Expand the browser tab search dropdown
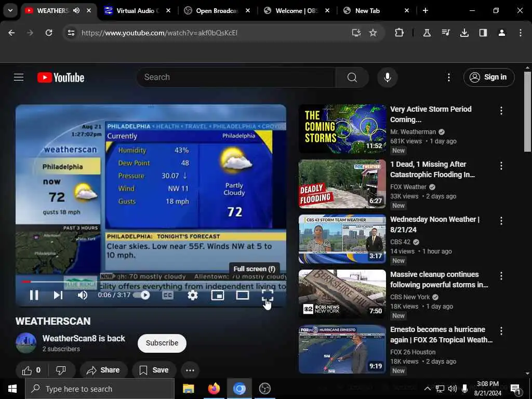Viewport: 532px width, 399px height. point(10,10)
